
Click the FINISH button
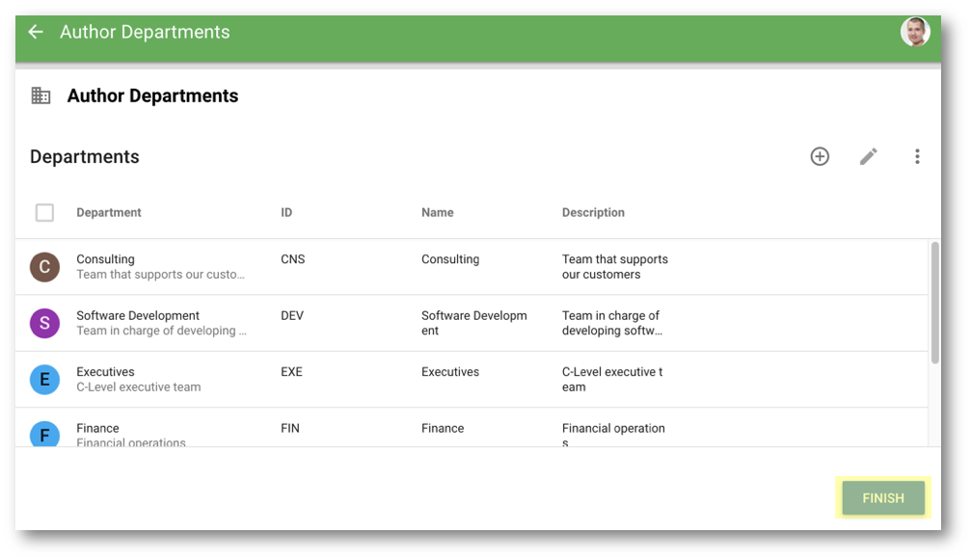pos(883,497)
